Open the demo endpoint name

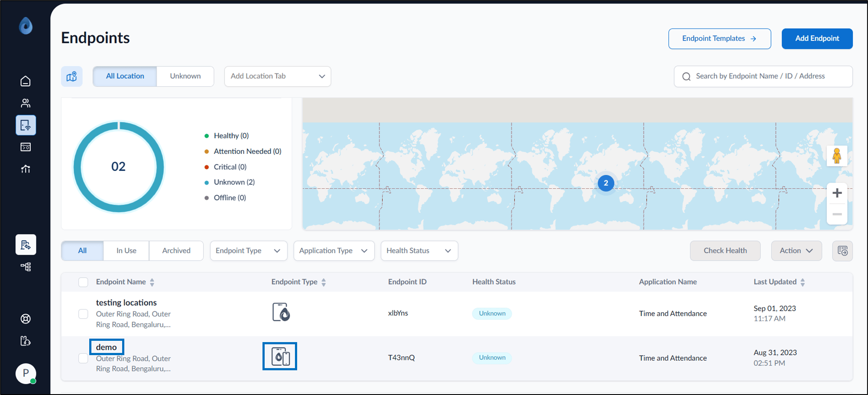[x=107, y=347]
